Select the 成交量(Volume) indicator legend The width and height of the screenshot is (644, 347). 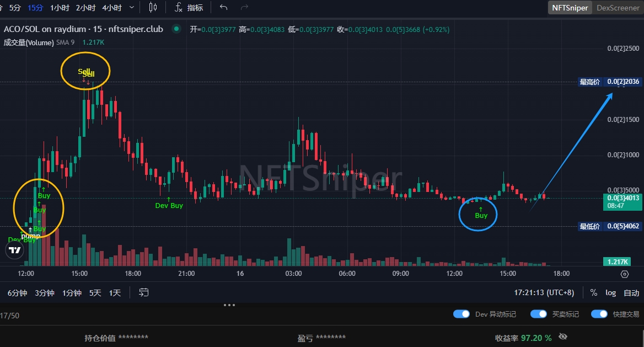coord(29,42)
